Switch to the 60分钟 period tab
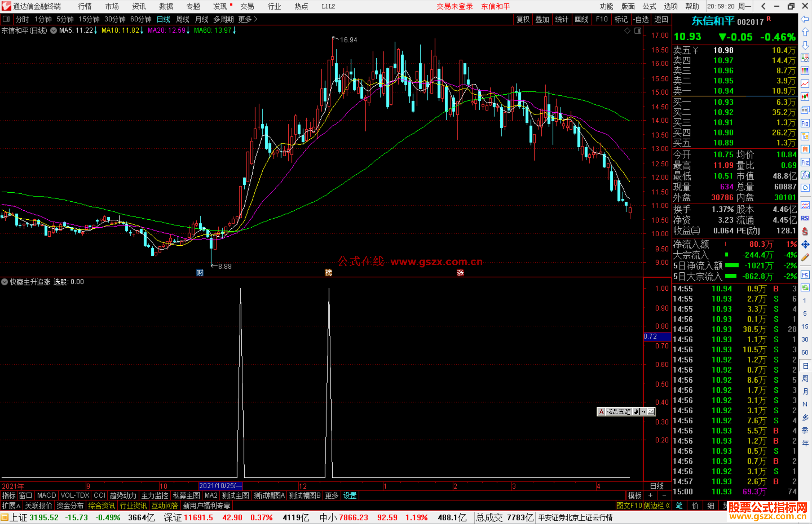 click(141, 19)
